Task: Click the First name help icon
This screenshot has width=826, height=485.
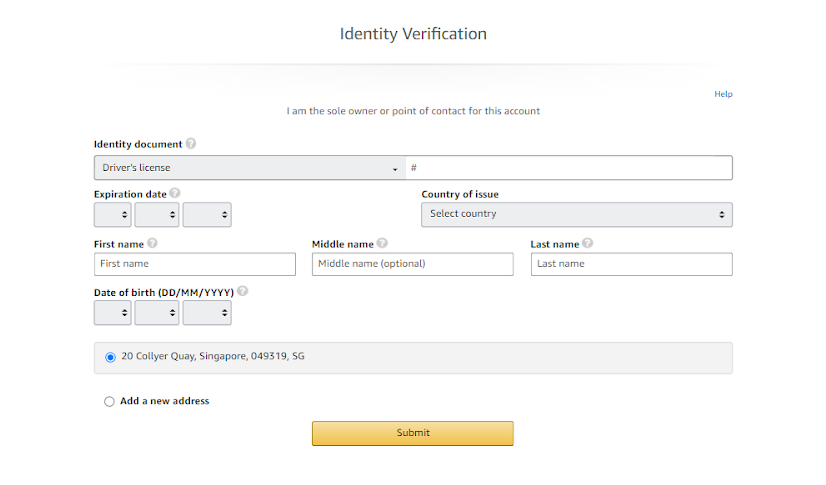Action: click(x=152, y=243)
